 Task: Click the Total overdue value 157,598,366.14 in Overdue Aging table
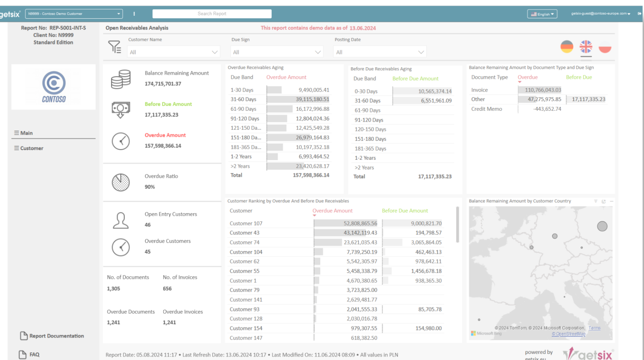311,176
